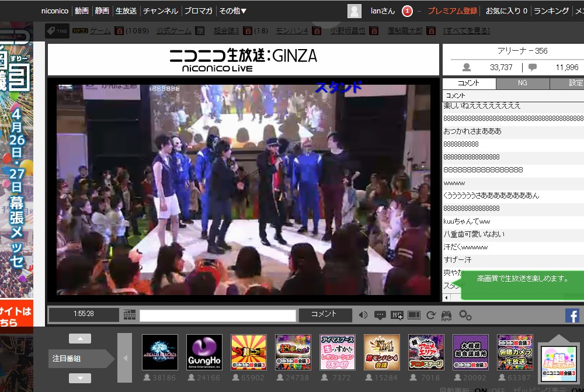Open 俯瞰カメラ生放送 program thumbnail
The width and height of the screenshot is (584, 392).
[515, 352]
